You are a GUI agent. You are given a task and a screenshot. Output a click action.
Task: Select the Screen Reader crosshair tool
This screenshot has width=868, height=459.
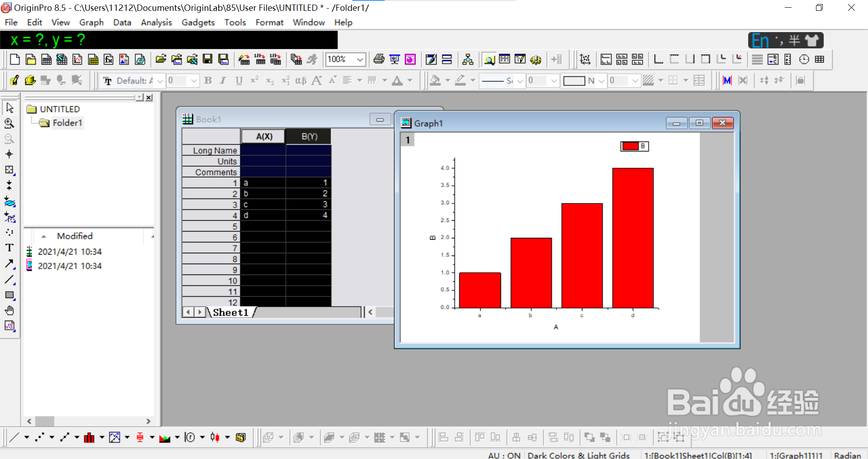click(x=9, y=154)
